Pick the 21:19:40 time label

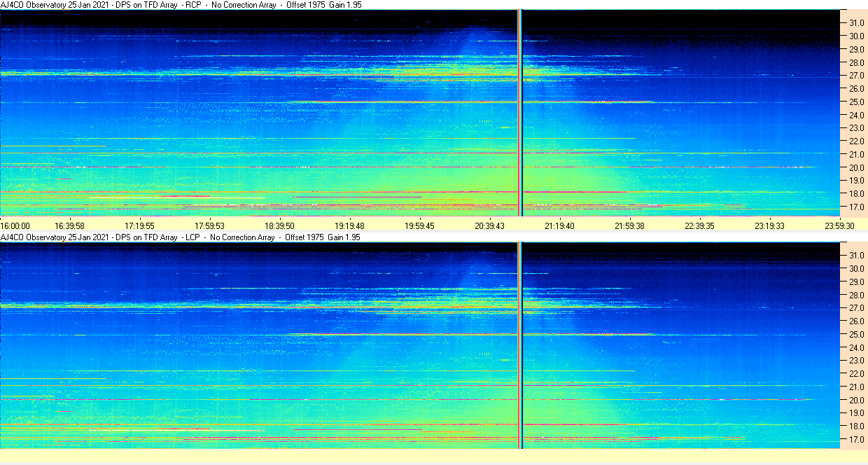coord(559,225)
